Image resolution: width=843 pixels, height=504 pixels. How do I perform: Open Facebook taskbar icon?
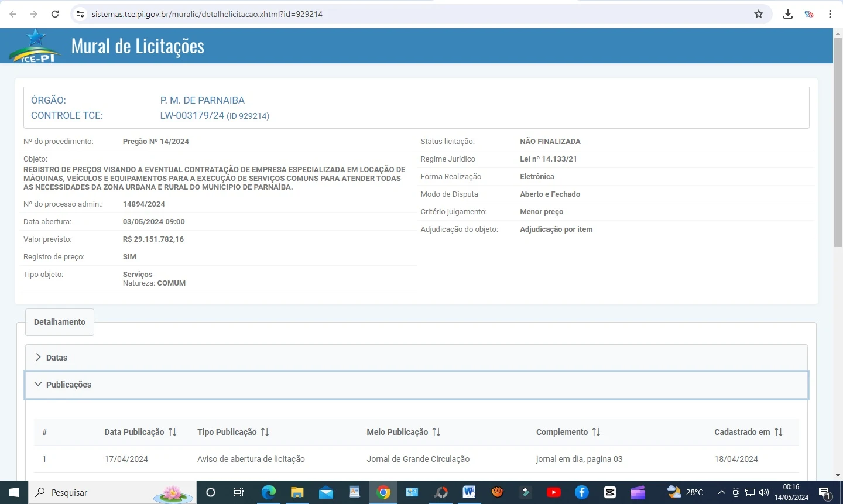pyautogui.click(x=581, y=492)
